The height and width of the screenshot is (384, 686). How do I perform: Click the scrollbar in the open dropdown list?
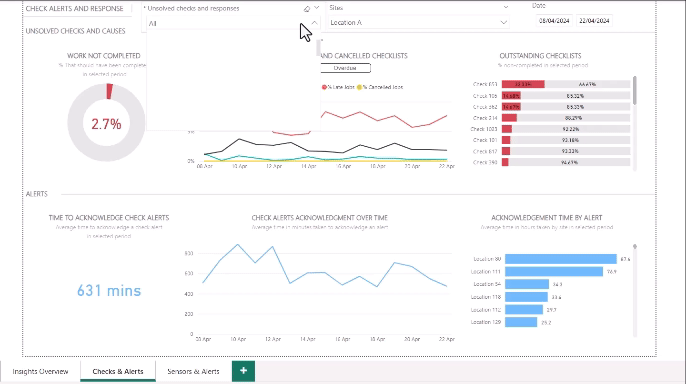[318, 48]
